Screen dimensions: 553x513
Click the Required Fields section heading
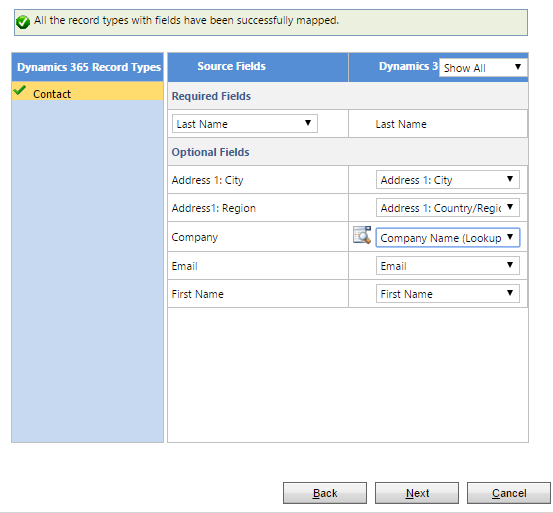coord(211,96)
